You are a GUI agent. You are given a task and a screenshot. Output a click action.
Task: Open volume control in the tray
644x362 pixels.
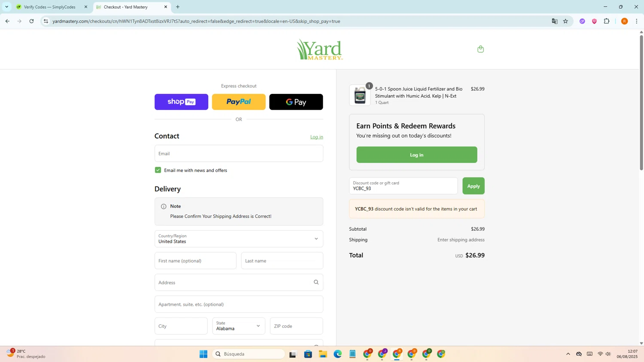[x=608, y=354]
